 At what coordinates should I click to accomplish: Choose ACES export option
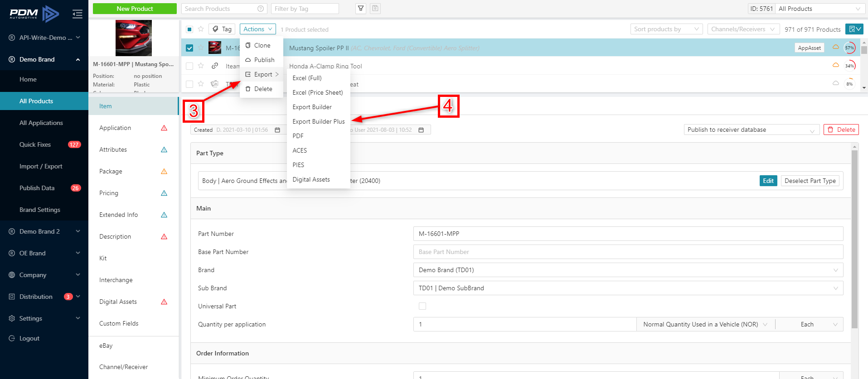pos(319,150)
